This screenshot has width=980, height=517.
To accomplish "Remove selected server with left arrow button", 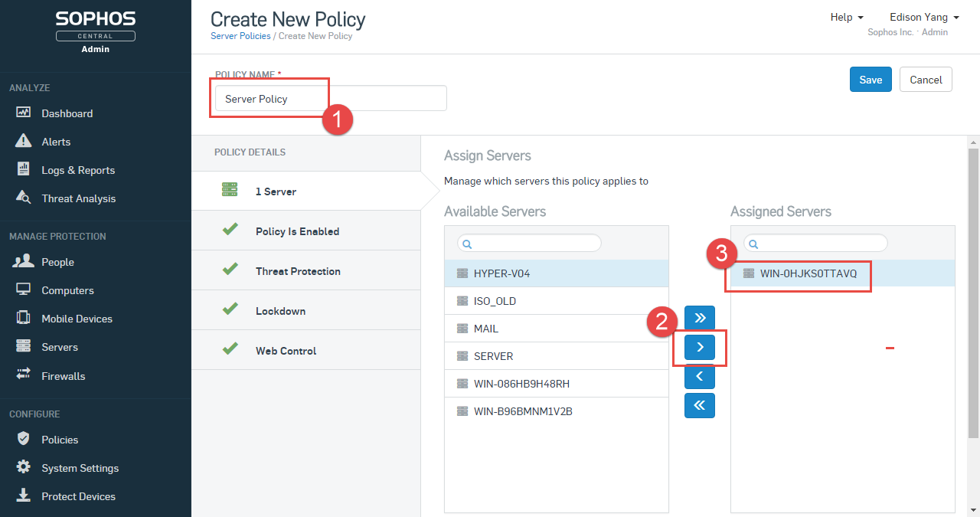I will (700, 376).
